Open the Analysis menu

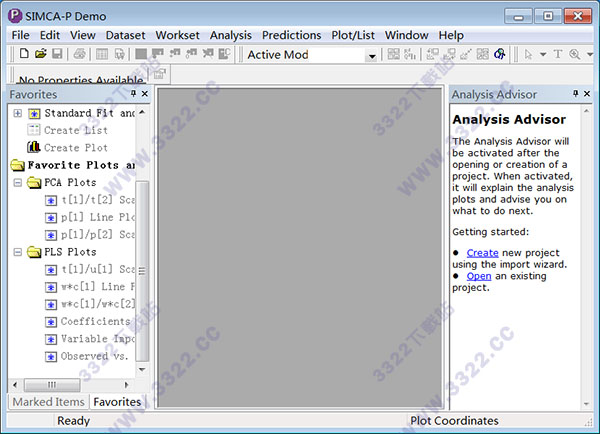point(230,35)
